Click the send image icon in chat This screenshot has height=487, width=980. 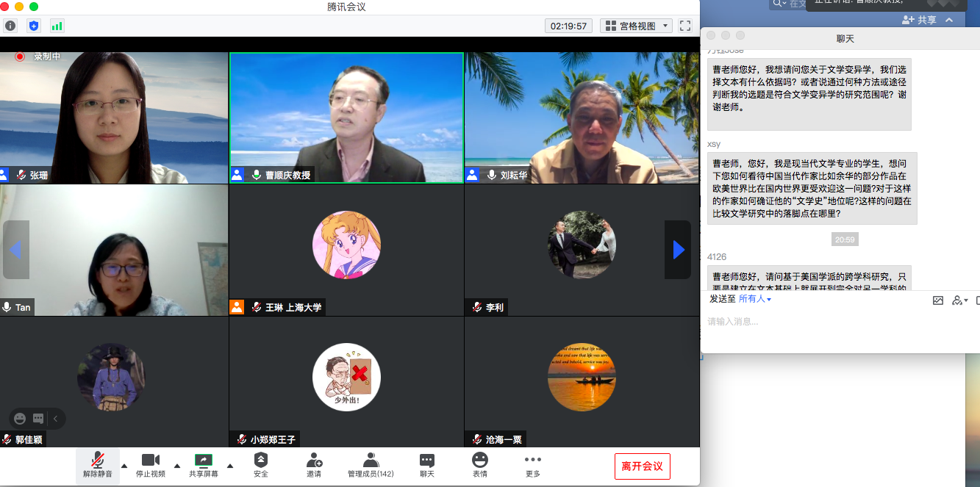coord(937,300)
